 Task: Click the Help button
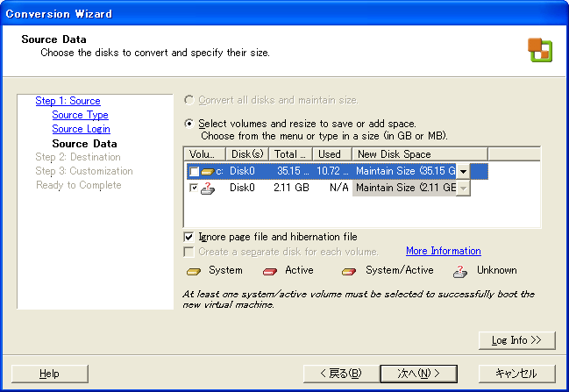49,374
